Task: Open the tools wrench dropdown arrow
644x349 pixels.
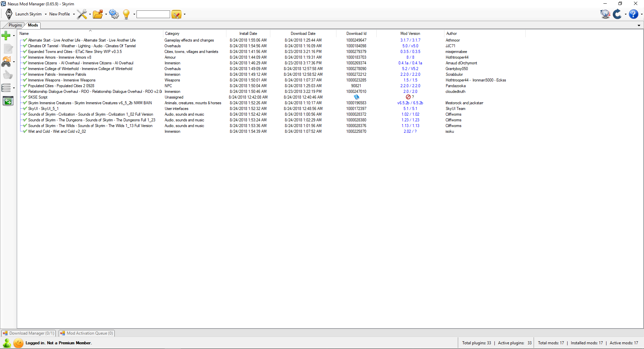Action: click(90, 14)
